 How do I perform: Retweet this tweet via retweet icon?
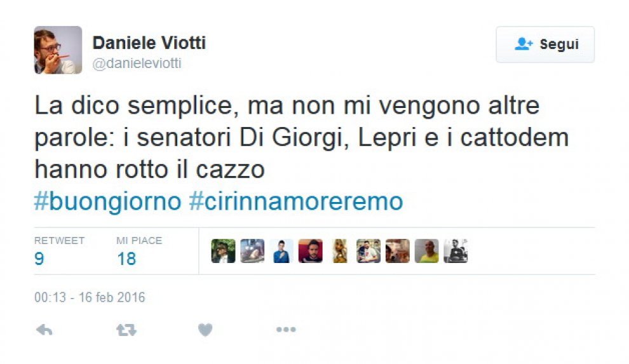[126, 330]
